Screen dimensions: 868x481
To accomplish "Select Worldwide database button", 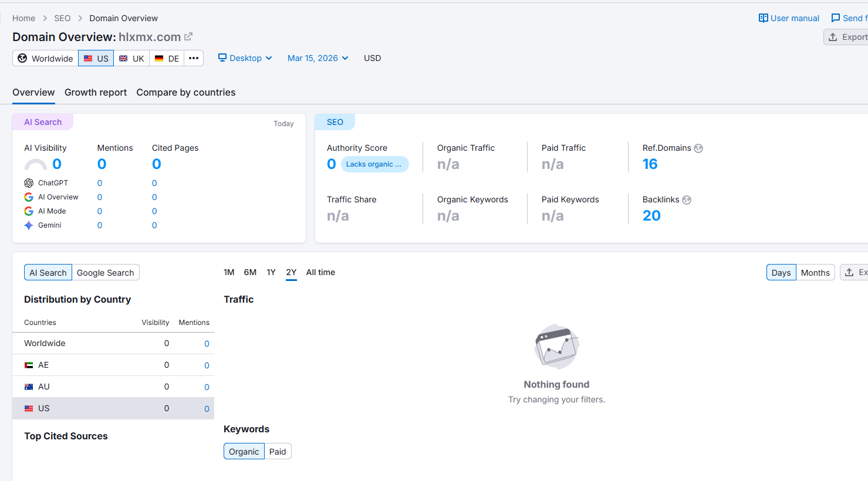I will coord(45,58).
